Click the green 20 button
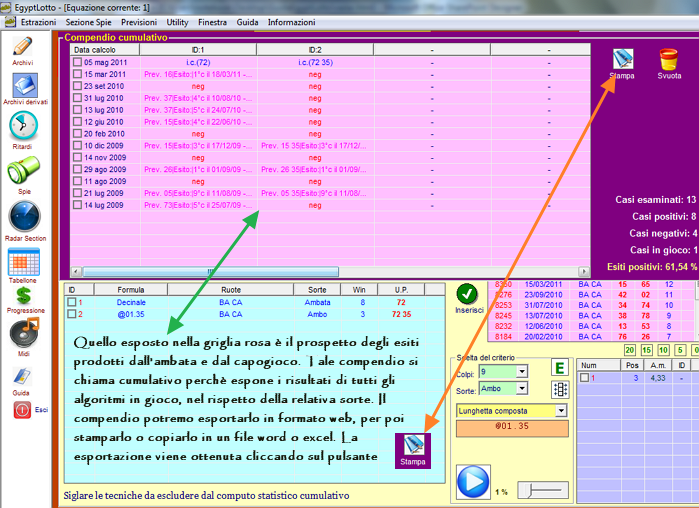Image resolution: width=699 pixels, height=508 pixels. 629,350
